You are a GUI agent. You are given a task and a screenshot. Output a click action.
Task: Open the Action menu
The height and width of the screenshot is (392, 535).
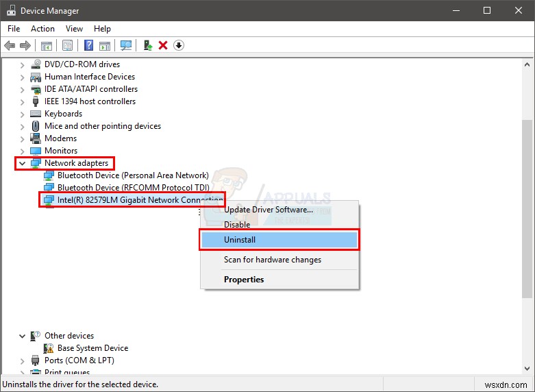pos(42,29)
